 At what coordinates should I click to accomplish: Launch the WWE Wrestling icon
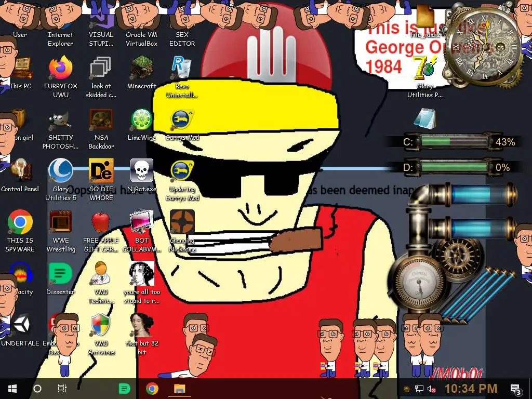(x=61, y=221)
